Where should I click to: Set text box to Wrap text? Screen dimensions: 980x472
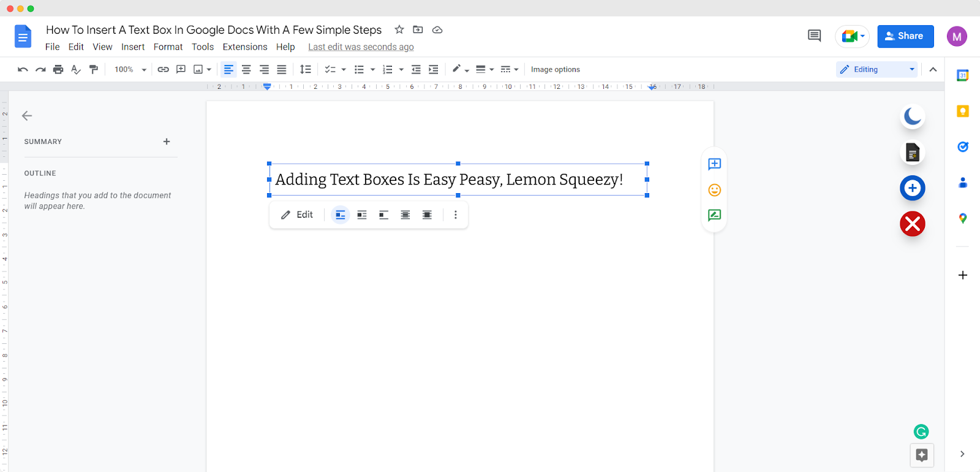tap(362, 215)
